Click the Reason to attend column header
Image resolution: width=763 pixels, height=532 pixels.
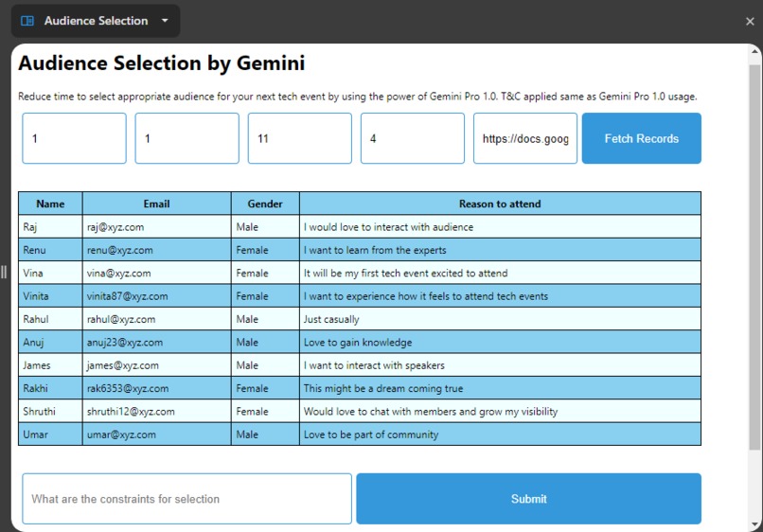coord(500,204)
